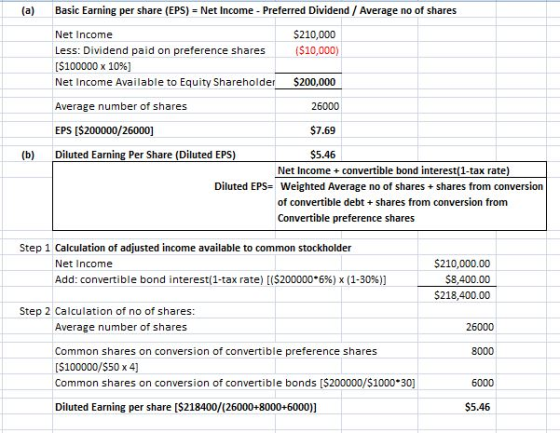The image size is (560, 433).
Task: Select the Basic Earning per share formula heading
Action: tap(256, 11)
